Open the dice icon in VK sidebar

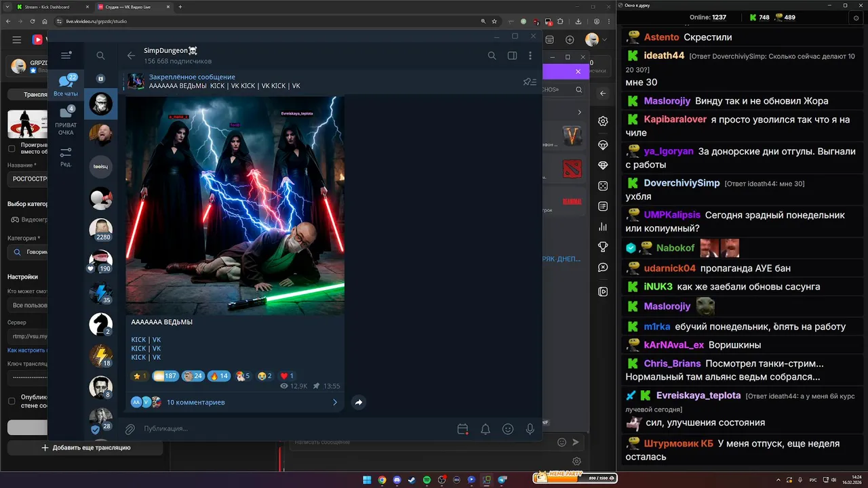click(x=603, y=186)
